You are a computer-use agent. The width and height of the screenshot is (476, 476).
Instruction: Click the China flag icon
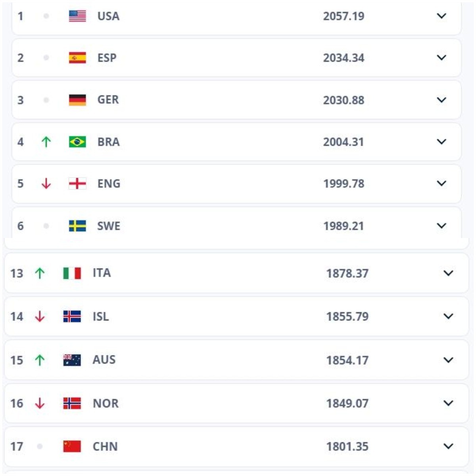click(72, 446)
